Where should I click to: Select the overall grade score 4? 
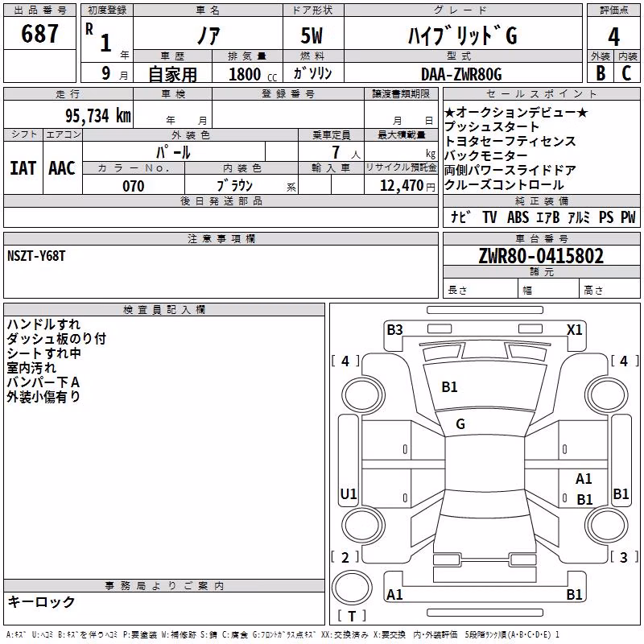[613, 36]
